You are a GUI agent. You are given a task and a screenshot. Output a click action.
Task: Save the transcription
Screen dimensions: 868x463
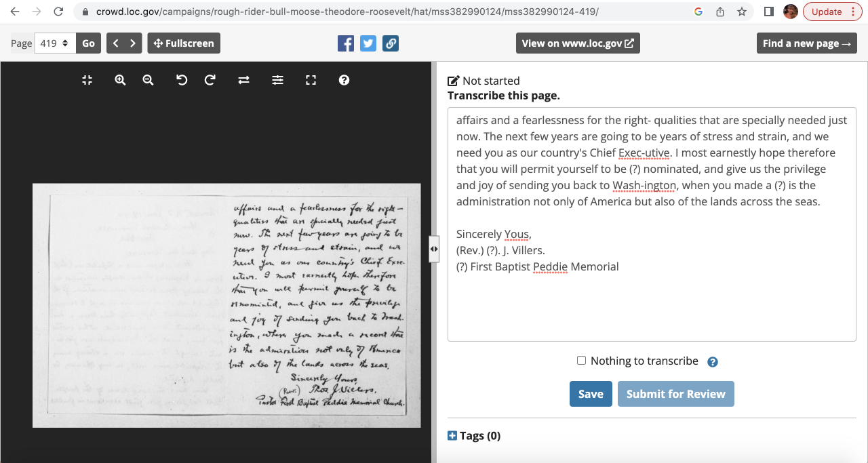click(x=591, y=394)
